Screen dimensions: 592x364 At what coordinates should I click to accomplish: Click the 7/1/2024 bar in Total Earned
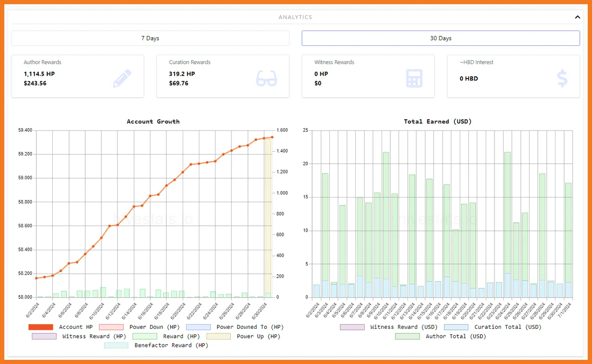(568, 240)
